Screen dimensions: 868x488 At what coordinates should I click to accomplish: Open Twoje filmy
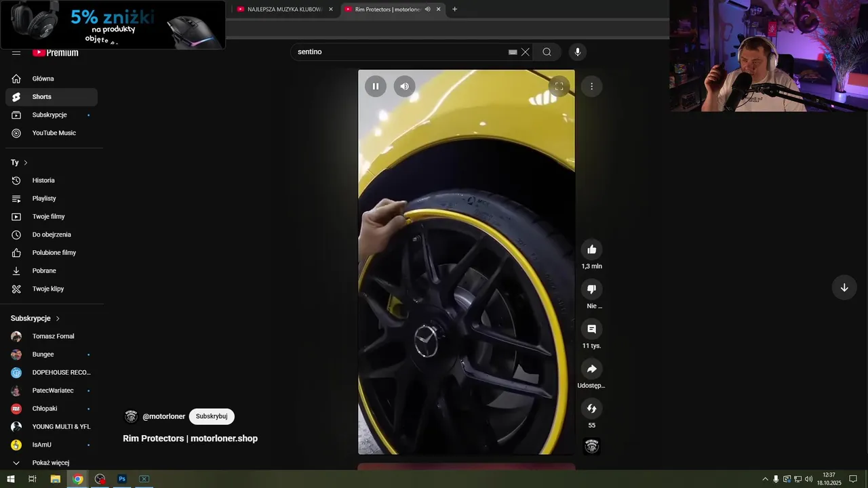[x=52, y=216]
